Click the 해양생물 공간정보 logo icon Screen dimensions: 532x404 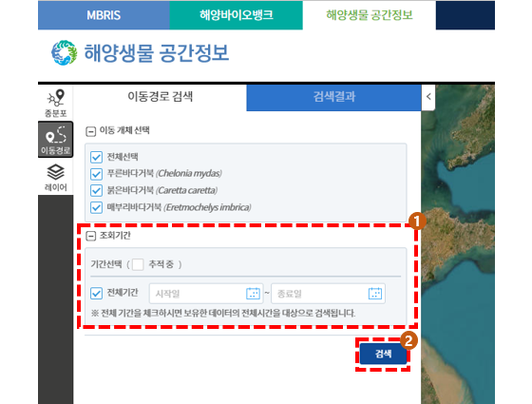[x=65, y=53]
